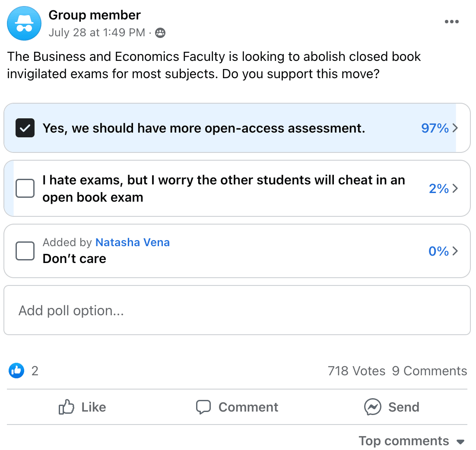The height and width of the screenshot is (450, 476).
Task: Click the 9 Comments link
Action: (x=429, y=371)
